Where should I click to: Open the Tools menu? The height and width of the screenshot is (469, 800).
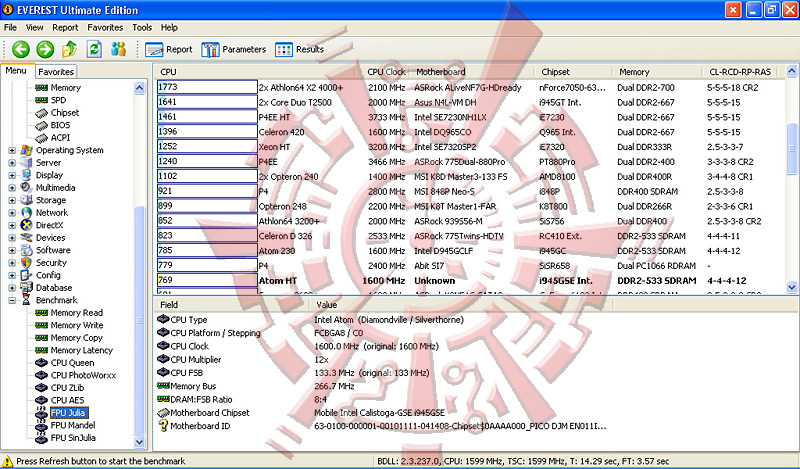pos(142,28)
